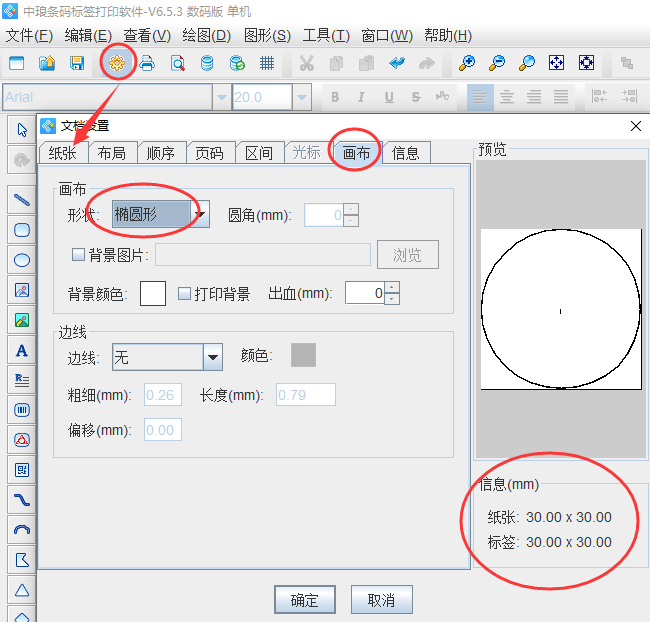Click the print icon in toolbar
The width and height of the screenshot is (650, 622).
(x=147, y=63)
